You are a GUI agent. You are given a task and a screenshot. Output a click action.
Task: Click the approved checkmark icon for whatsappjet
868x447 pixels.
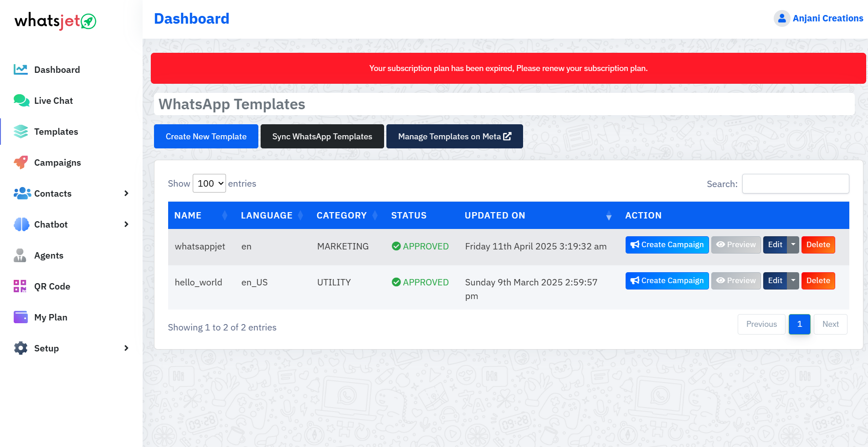point(396,246)
